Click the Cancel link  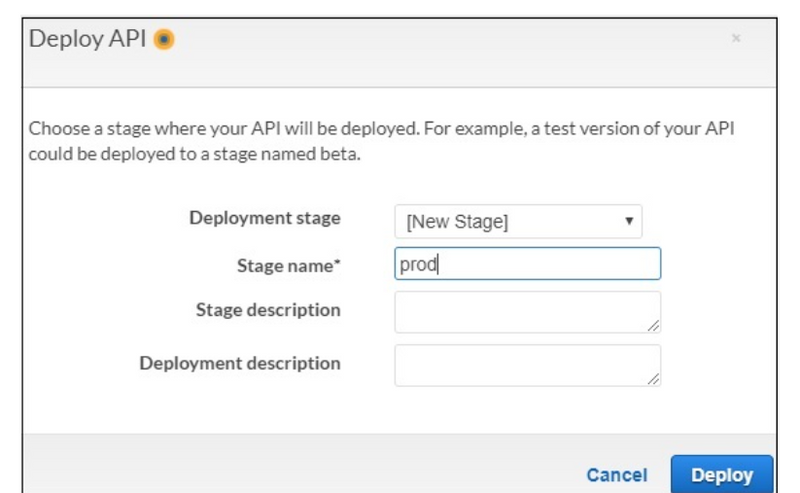coord(616,476)
